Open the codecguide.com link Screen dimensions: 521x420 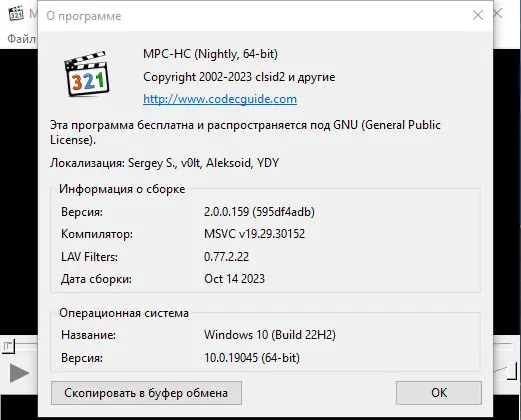pos(220,99)
